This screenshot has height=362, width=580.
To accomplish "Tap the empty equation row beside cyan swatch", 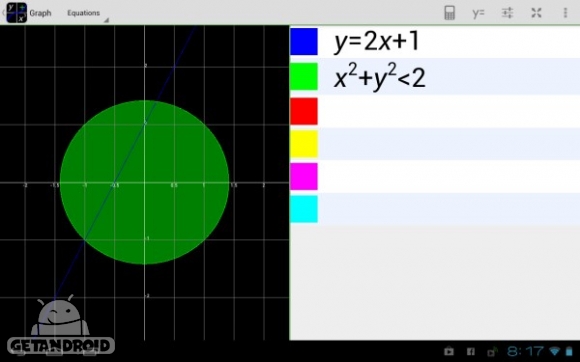I will click(449, 209).
